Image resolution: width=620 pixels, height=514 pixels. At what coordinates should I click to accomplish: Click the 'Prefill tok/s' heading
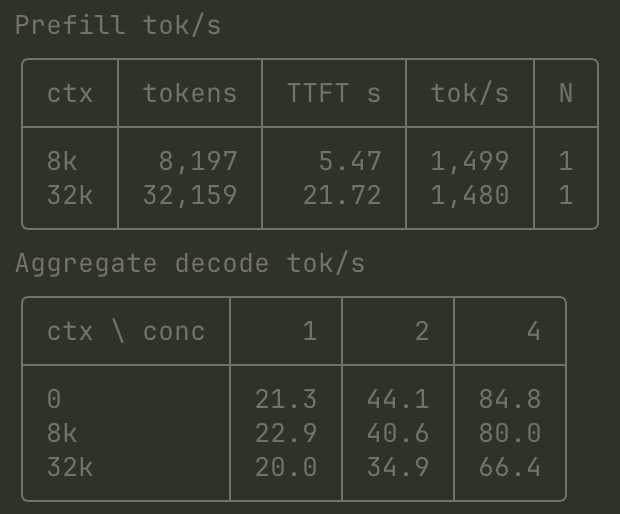pos(118,25)
